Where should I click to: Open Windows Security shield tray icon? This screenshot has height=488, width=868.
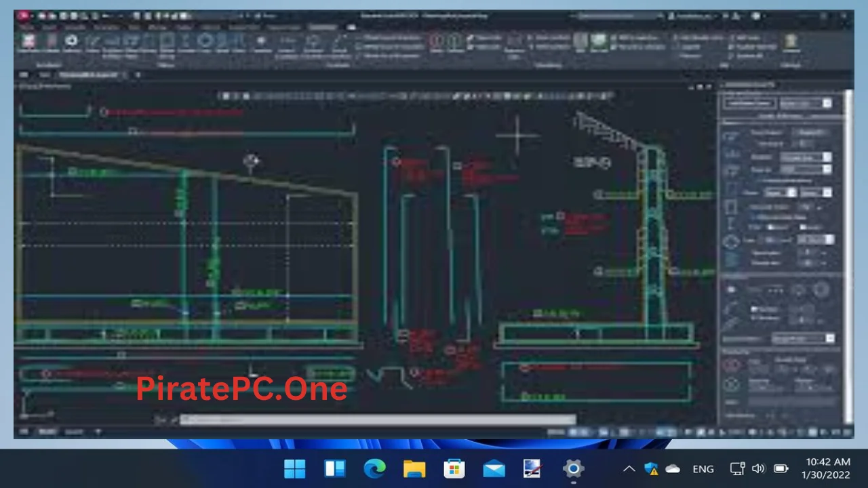pyautogui.click(x=651, y=468)
